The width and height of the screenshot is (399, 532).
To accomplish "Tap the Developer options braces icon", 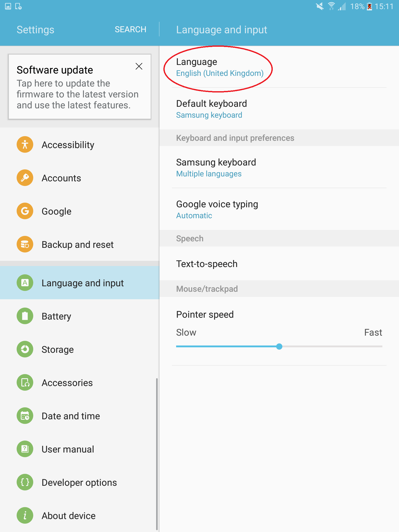I will [25, 482].
